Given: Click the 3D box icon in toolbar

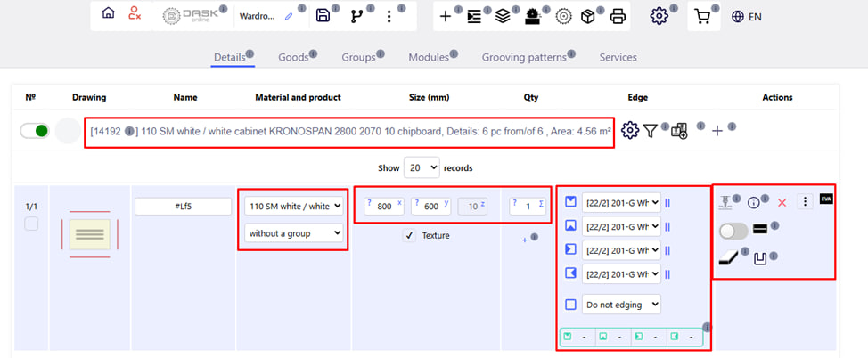Looking at the screenshot, I should (588, 16).
